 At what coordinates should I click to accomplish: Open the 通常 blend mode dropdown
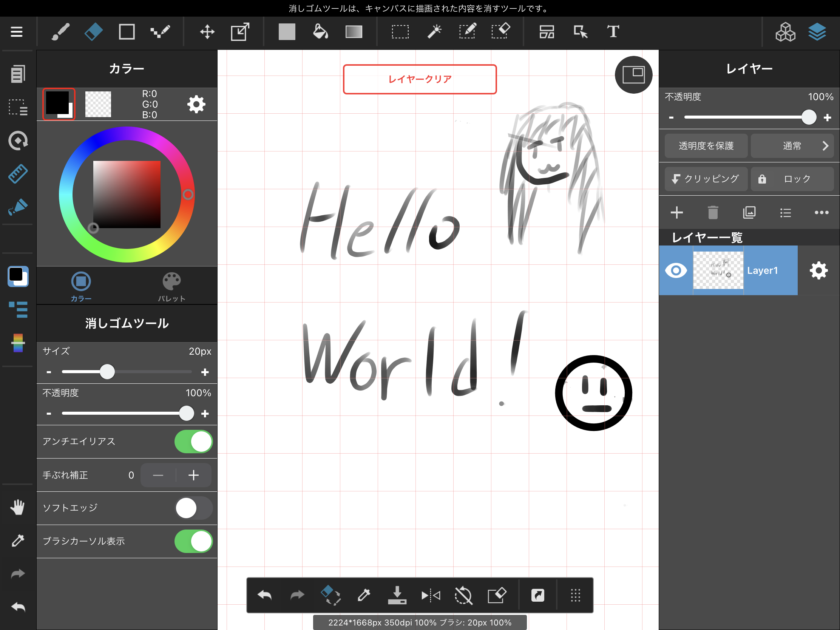pyautogui.click(x=792, y=146)
